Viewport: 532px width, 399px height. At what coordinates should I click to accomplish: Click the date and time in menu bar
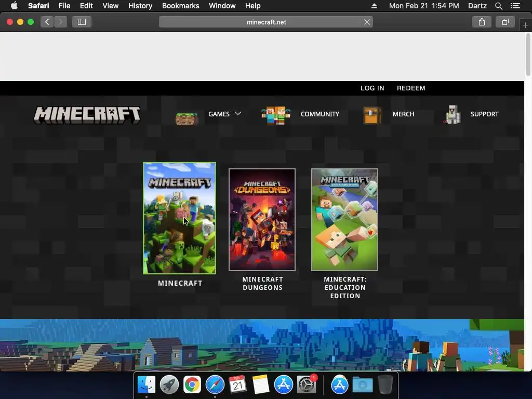[x=424, y=6]
